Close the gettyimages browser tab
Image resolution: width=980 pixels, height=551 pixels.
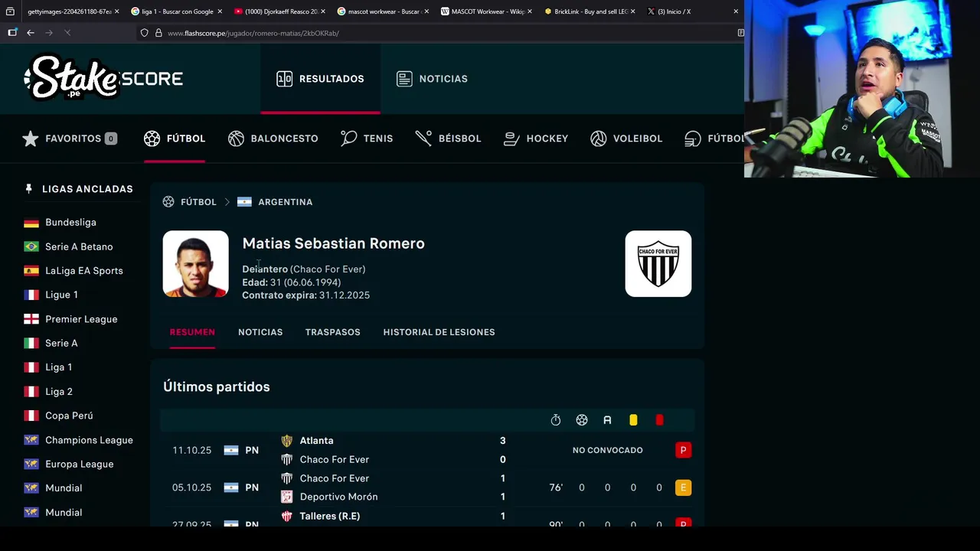(x=117, y=11)
